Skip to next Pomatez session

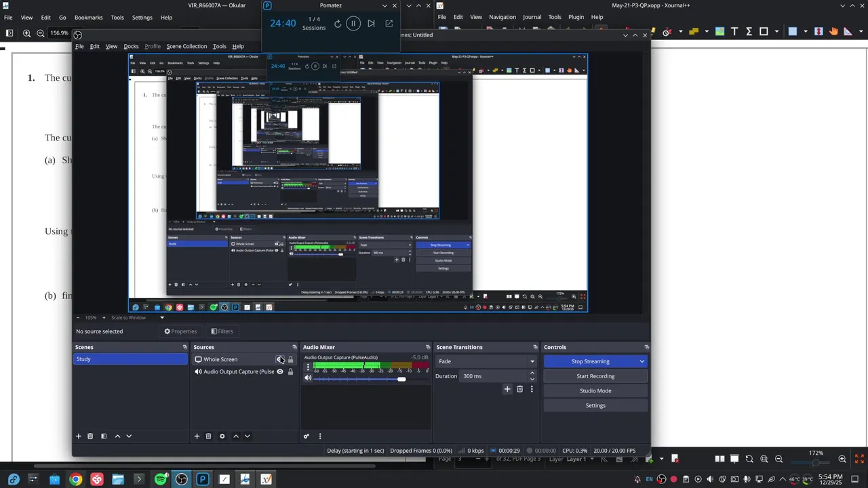[371, 24]
